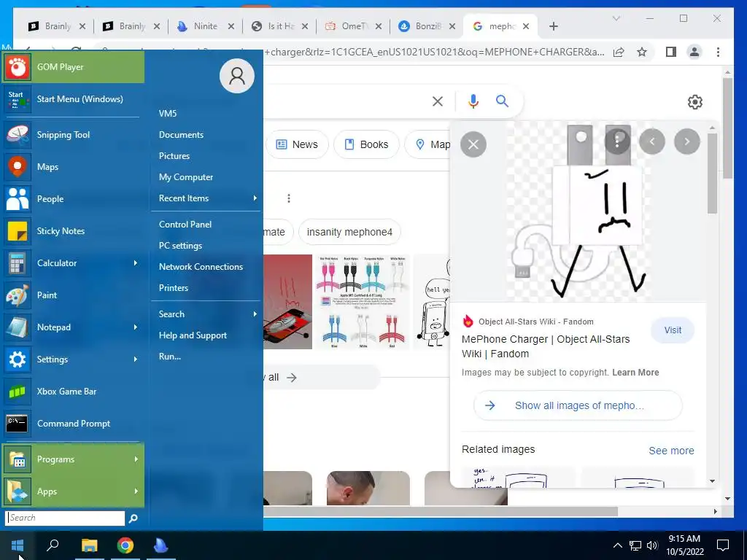Open Maps app
This screenshot has height=560, width=747.
click(x=74, y=167)
